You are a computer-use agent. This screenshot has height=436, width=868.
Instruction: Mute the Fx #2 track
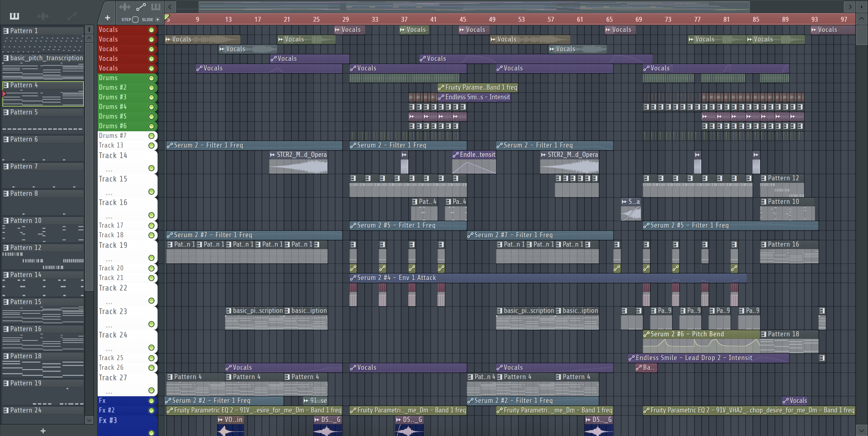(x=152, y=411)
